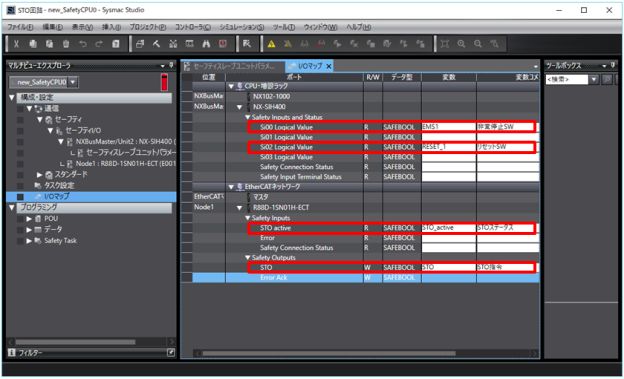
Task: Collapse the EtherCATネットワーク group
Action: (x=231, y=187)
